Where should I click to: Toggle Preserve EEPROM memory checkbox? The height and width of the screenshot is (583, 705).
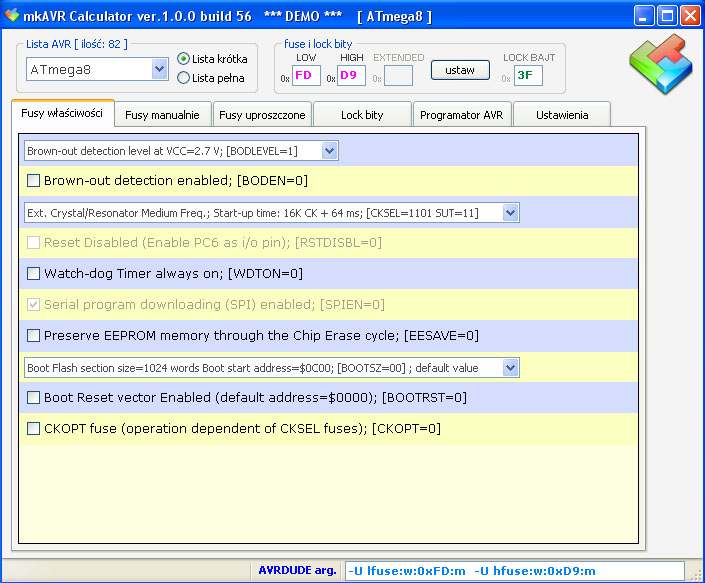(33, 336)
